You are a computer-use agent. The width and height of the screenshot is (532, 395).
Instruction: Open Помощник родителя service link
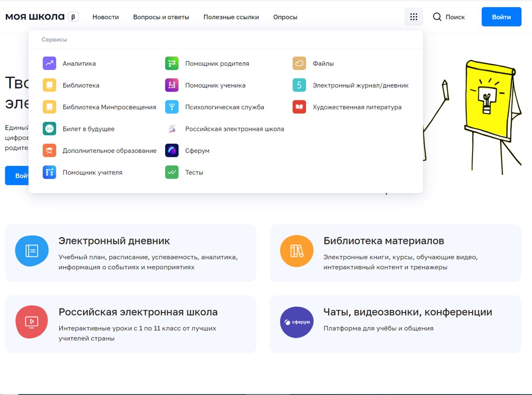point(217,64)
